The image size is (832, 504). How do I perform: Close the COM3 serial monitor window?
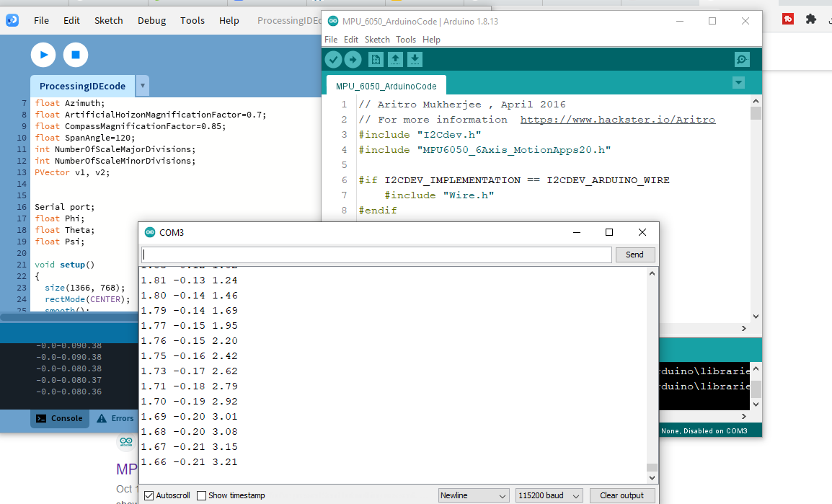point(642,232)
